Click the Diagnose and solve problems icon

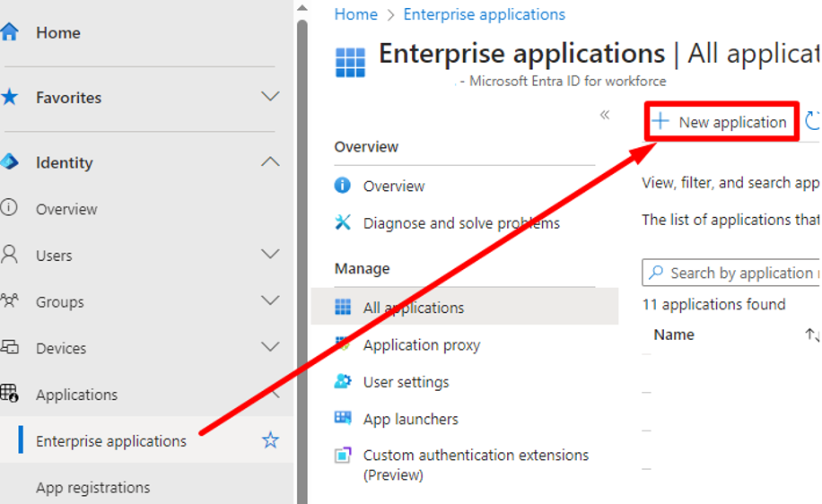(343, 222)
